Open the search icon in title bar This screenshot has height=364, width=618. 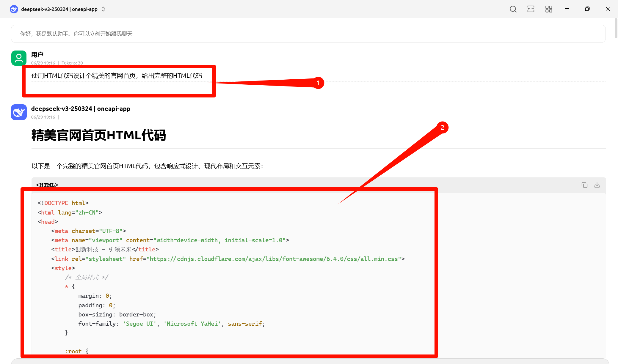(x=513, y=9)
